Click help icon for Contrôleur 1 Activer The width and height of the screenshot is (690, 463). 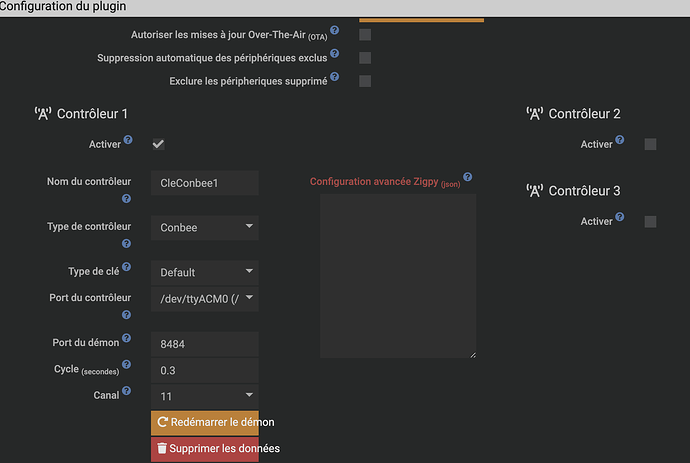127,141
